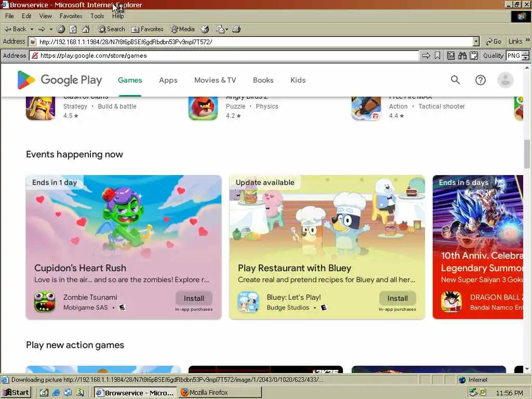The image size is (532, 399).
Task: Click the Budge Studios developer text
Action: [288, 308]
